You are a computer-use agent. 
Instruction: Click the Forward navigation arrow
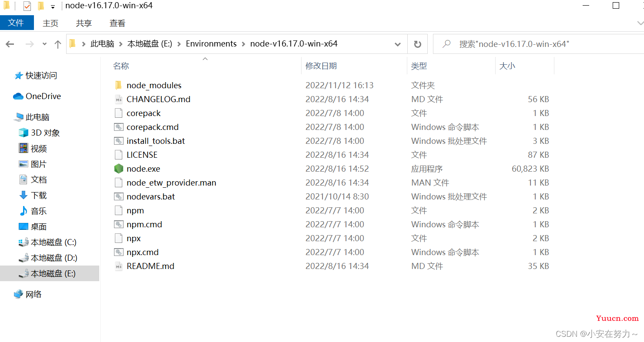tap(30, 44)
